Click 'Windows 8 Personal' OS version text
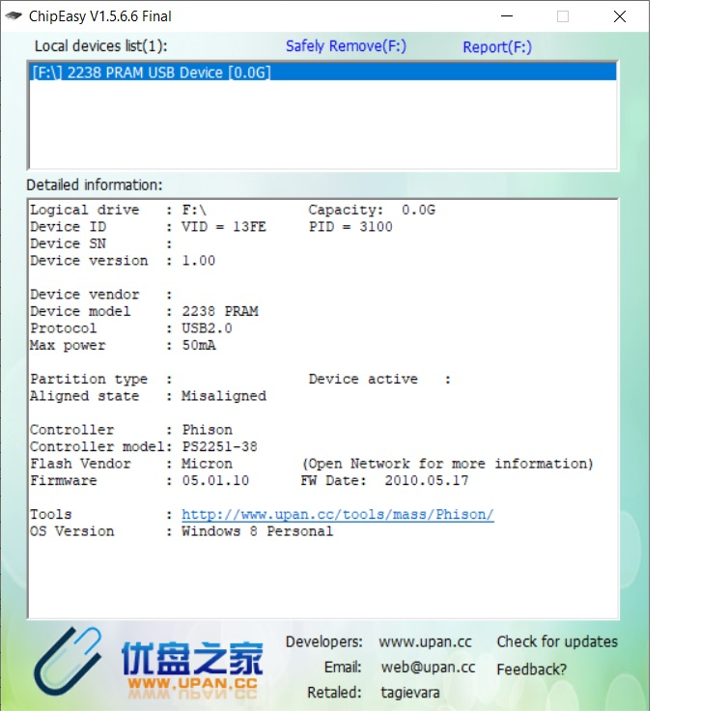The image size is (728, 711). (x=257, y=531)
